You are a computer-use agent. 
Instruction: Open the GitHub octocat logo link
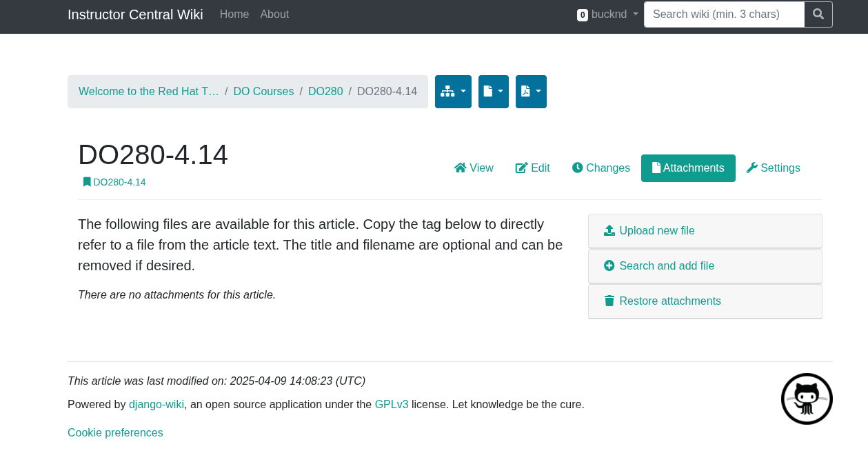pos(807,399)
